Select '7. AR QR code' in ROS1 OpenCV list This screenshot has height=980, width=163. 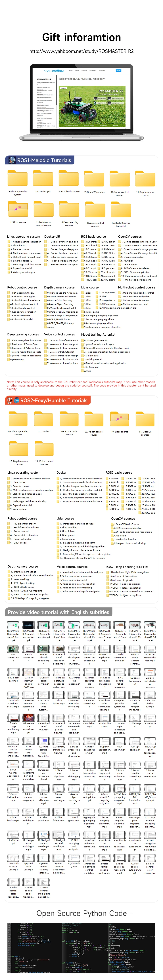(128, 264)
